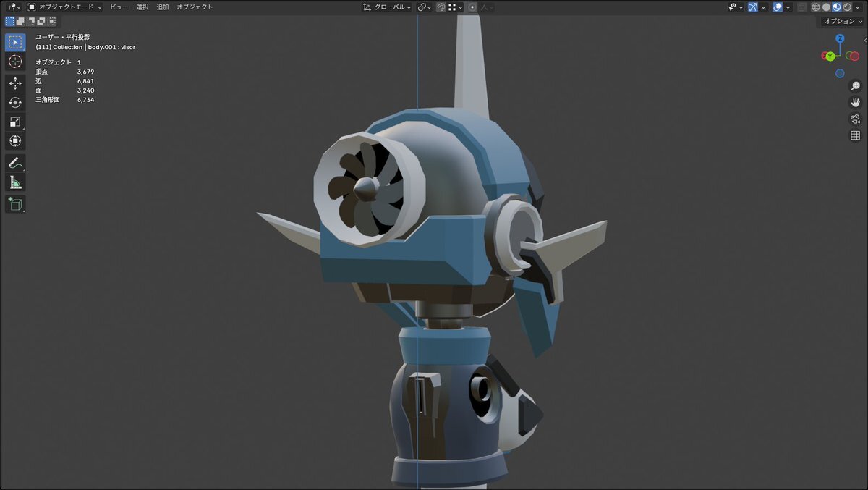
Task: Toggle viewport overlays display
Action: pyautogui.click(x=778, y=7)
